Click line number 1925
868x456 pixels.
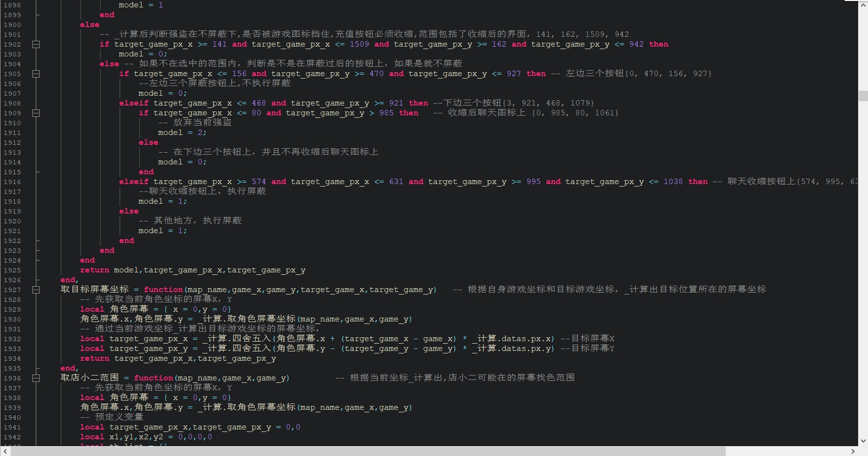(x=12, y=270)
